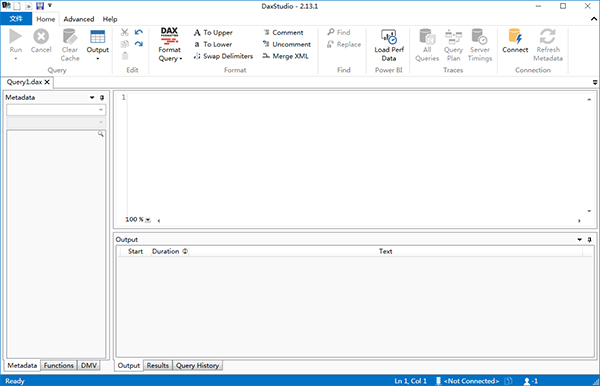Close the Query1.dax tab

(x=47, y=82)
